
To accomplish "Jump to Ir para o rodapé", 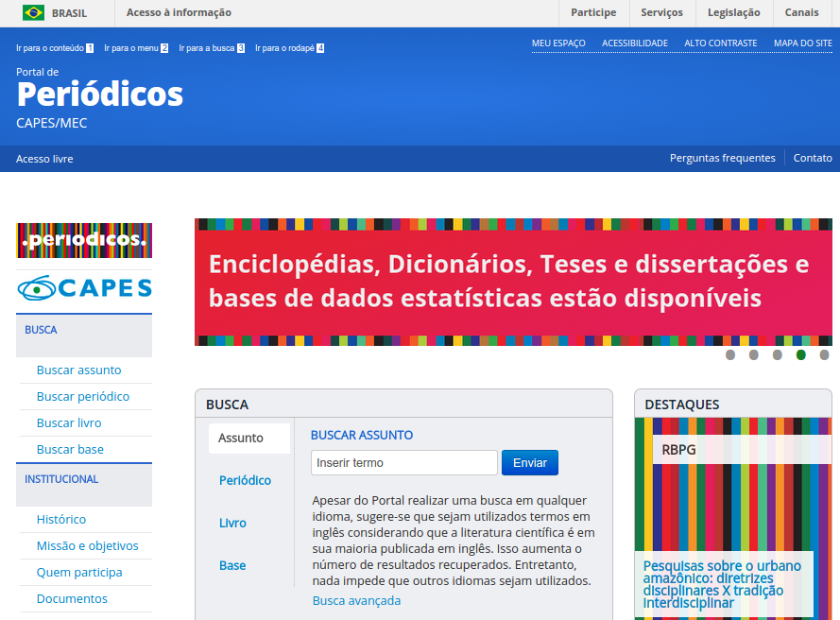I will click(x=289, y=48).
